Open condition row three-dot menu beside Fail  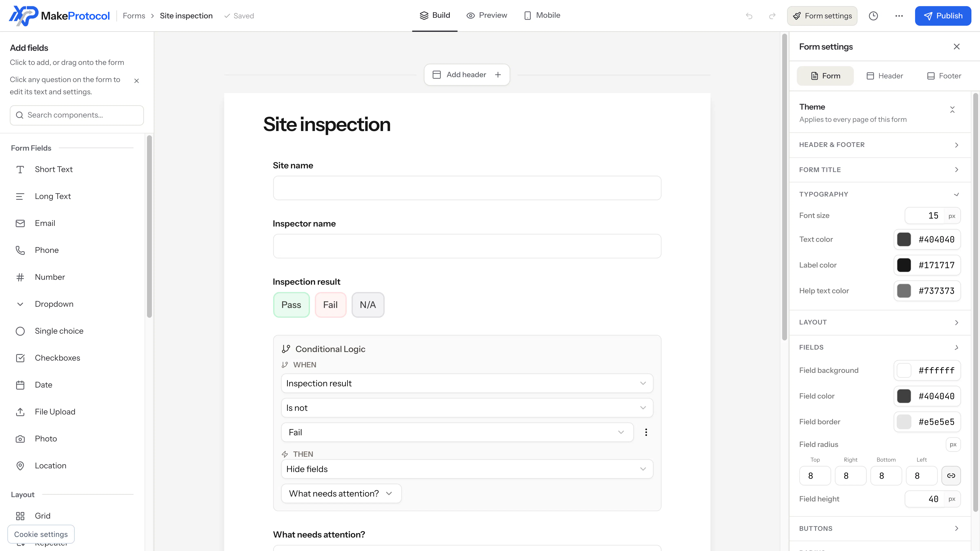coord(646,432)
